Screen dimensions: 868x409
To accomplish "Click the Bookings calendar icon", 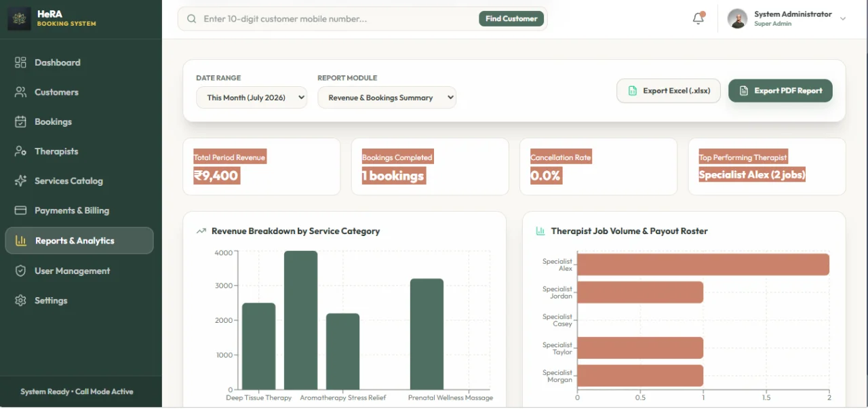I will coord(20,122).
